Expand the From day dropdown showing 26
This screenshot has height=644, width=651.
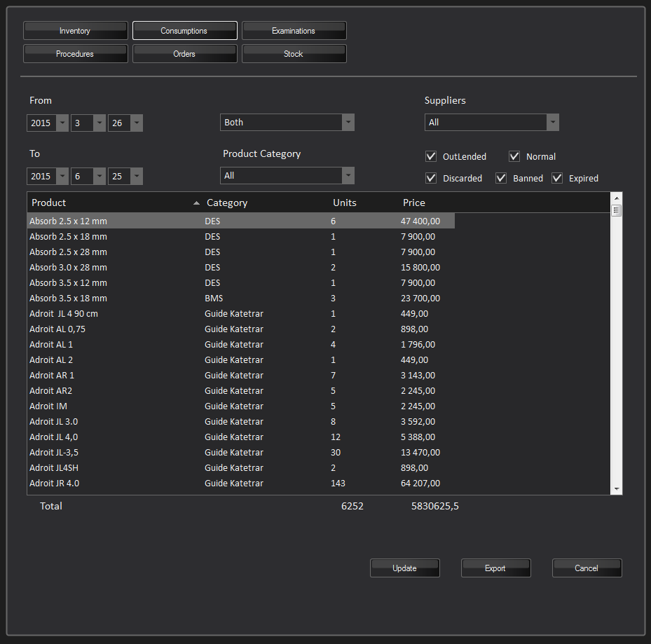coord(137,123)
